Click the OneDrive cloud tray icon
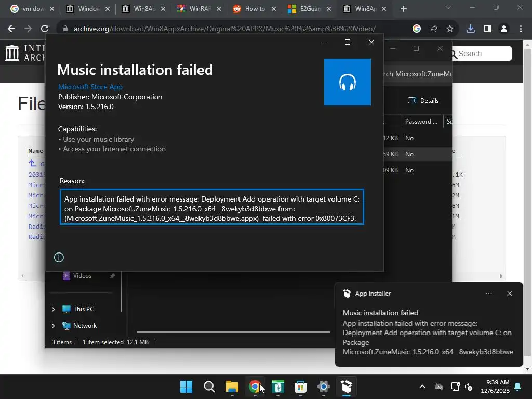The height and width of the screenshot is (399, 532). point(439,387)
